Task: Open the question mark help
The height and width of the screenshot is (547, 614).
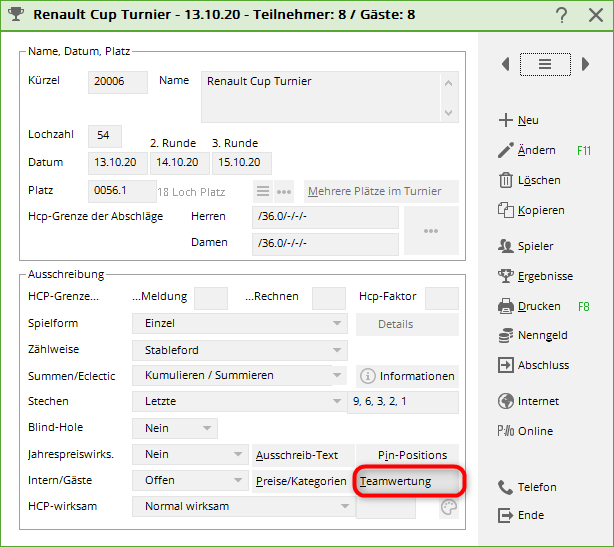Action: [562, 15]
